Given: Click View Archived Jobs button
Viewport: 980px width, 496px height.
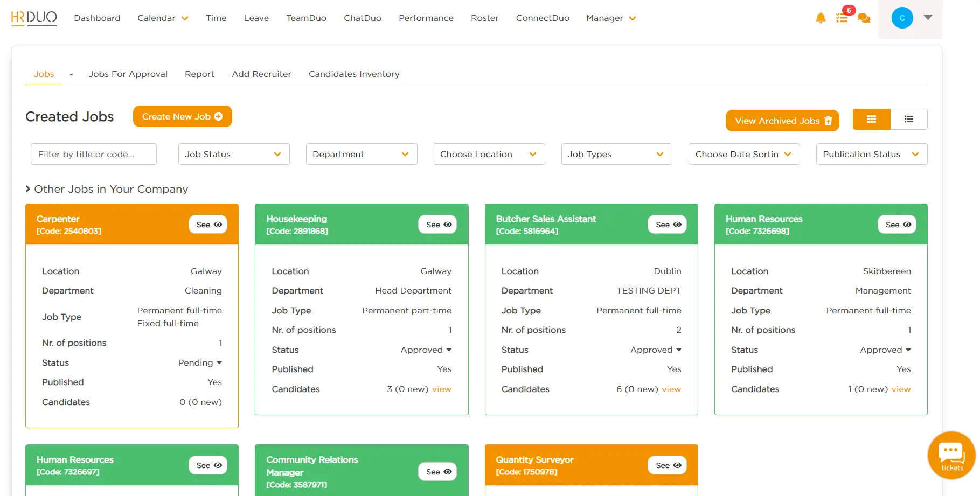Looking at the screenshot, I should coord(782,121).
